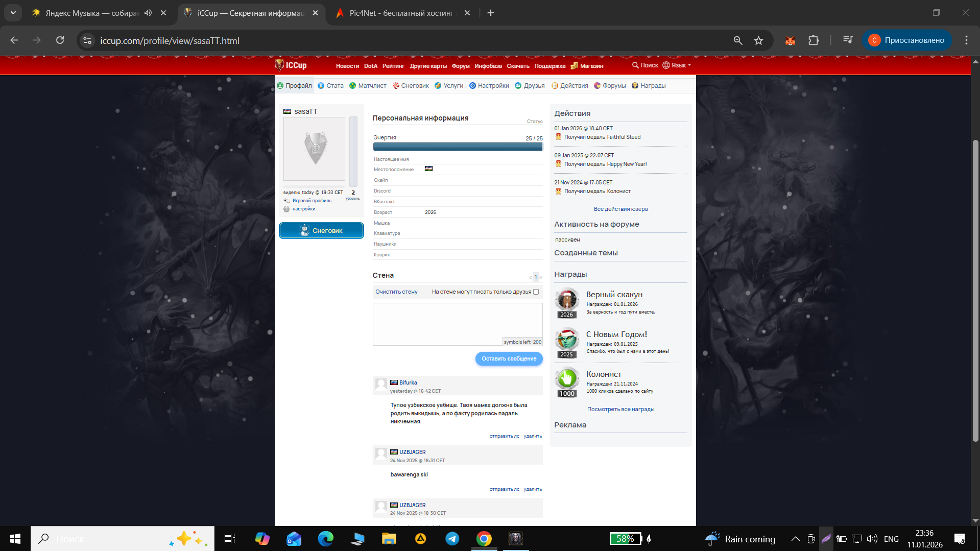Open the media controls icon in Chrome toolbar
The height and width of the screenshot is (551, 980).
[x=848, y=40]
